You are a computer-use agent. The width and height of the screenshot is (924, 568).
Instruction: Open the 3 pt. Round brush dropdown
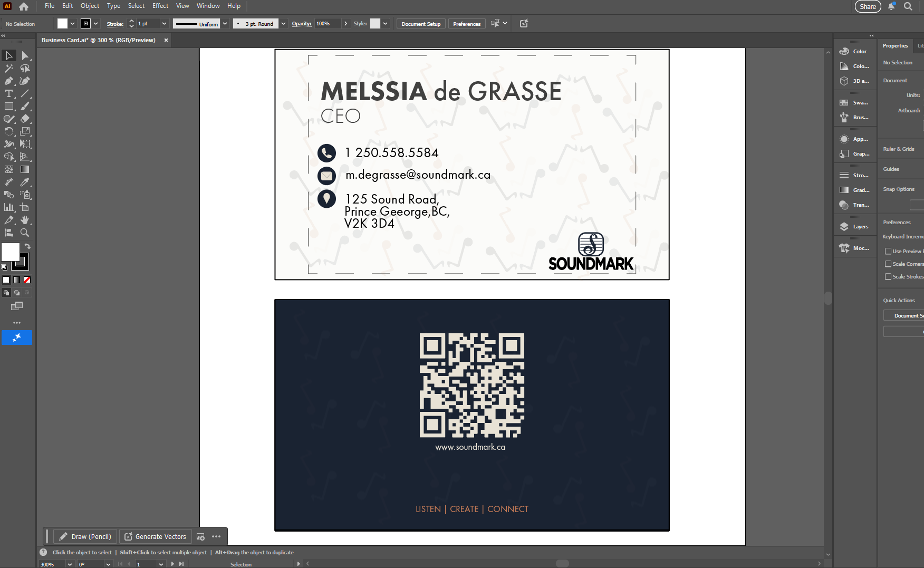tap(283, 24)
